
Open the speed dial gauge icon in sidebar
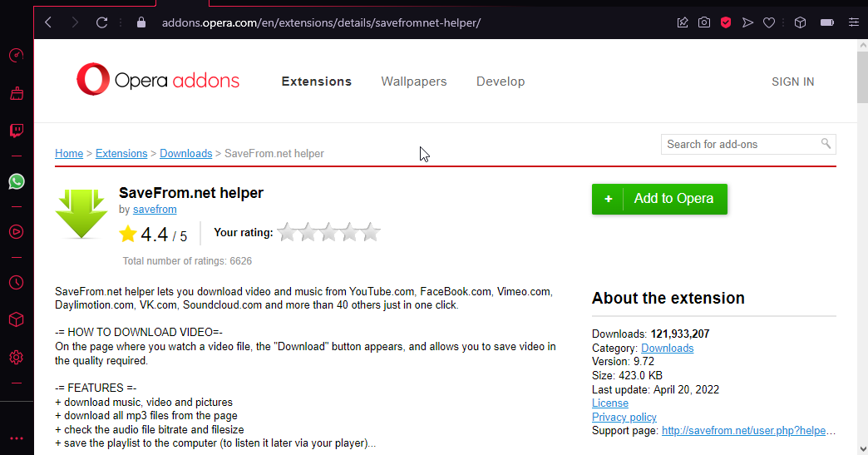pos(17,56)
